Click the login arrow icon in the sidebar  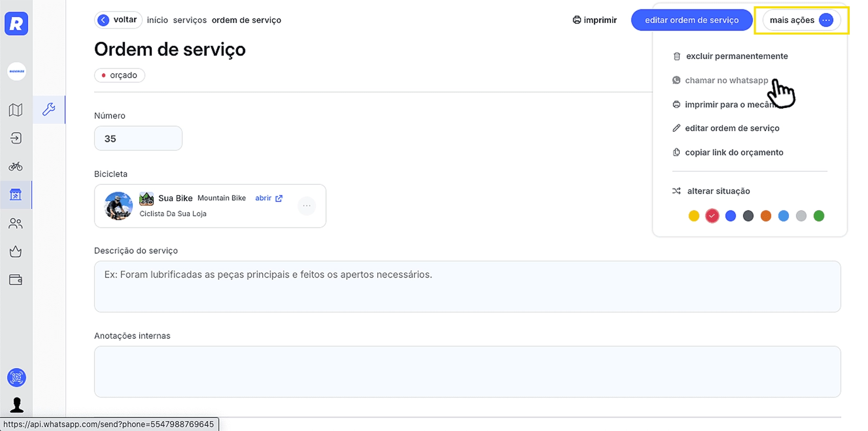tap(16, 138)
